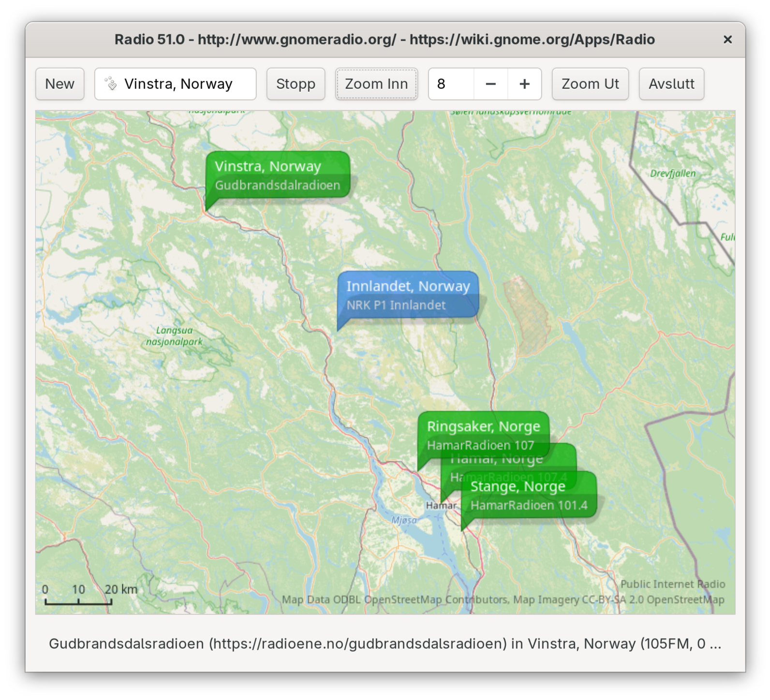770x700 pixels.
Task: Click the Zoom Inn button
Action: [x=376, y=84]
